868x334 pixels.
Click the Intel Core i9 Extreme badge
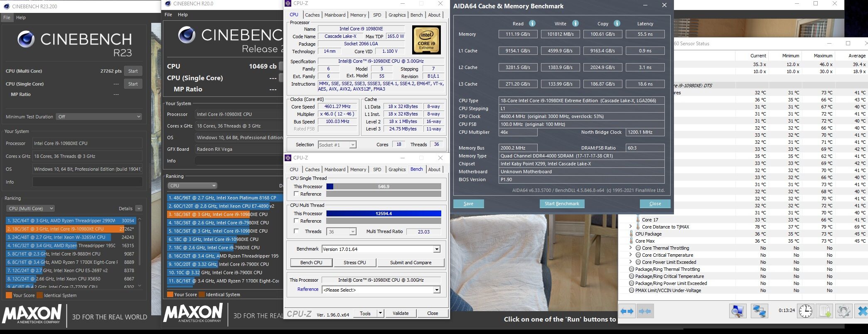pos(426,40)
